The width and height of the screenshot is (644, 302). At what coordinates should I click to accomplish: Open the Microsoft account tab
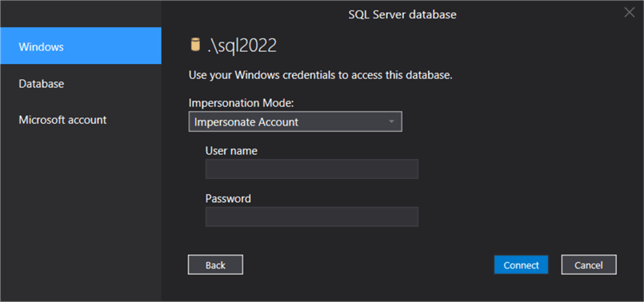[x=81, y=120]
